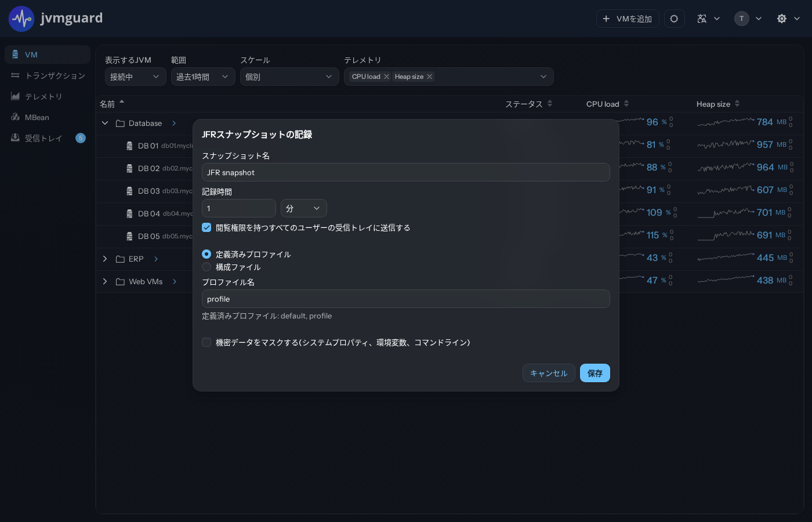Uncheck send to all users' inbox checkbox
The image size is (812, 522).
pos(206,227)
